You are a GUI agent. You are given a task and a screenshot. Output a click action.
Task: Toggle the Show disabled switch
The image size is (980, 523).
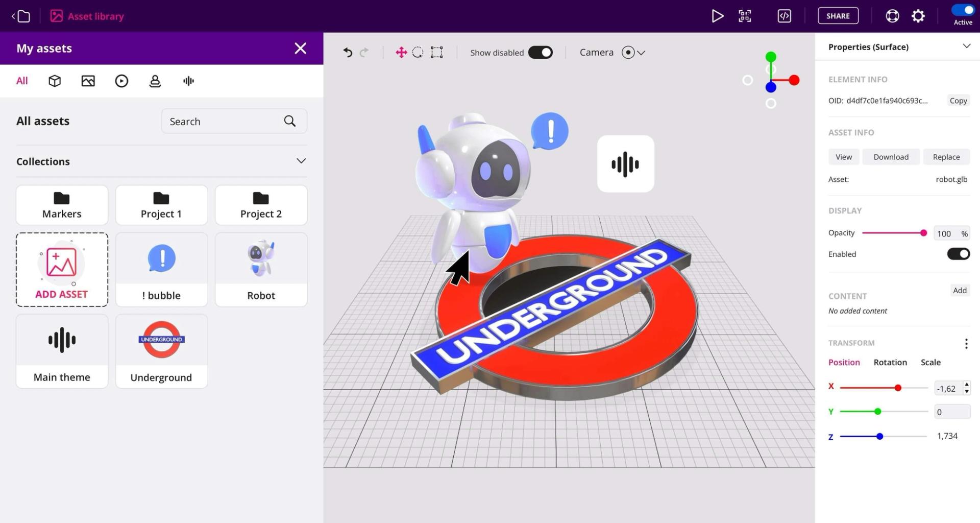pyautogui.click(x=541, y=52)
